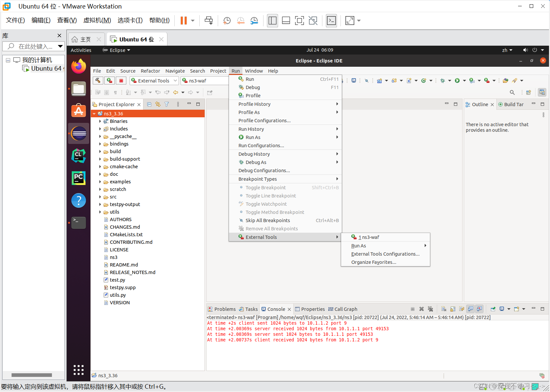Viewport: 550px width, 392px height.
Task: Click the Activities button in Ubuntu top bar
Action: pos(81,50)
